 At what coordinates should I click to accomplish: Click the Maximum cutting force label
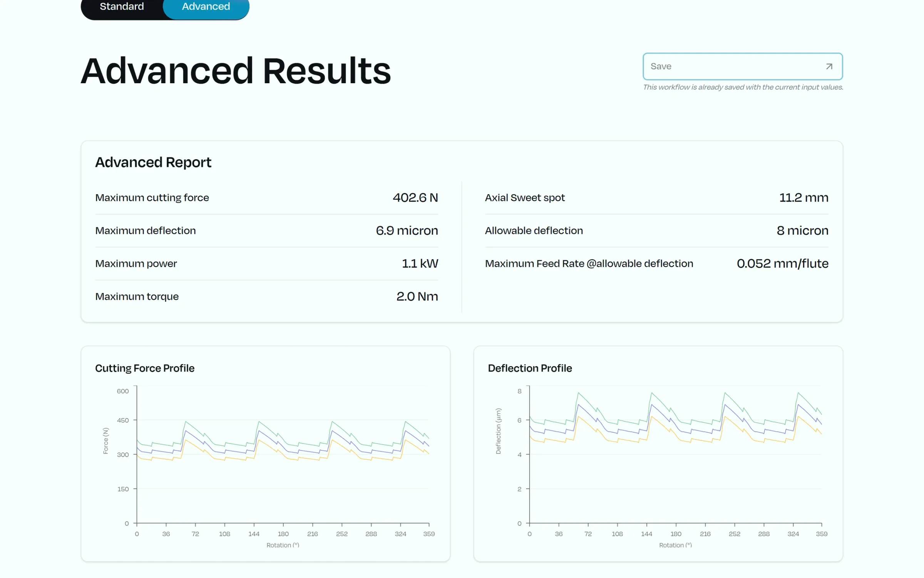click(x=152, y=198)
